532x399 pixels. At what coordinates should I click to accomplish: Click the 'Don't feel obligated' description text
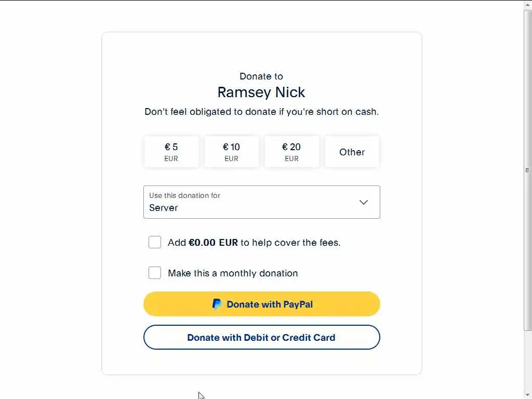click(x=261, y=112)
